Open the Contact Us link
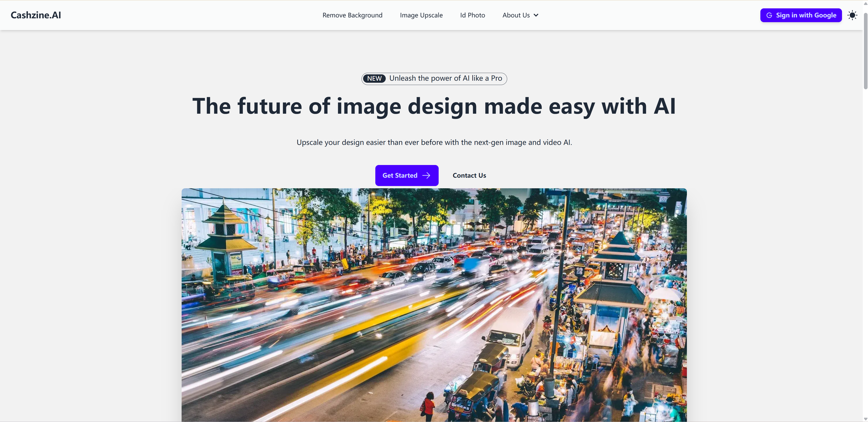 469,175
